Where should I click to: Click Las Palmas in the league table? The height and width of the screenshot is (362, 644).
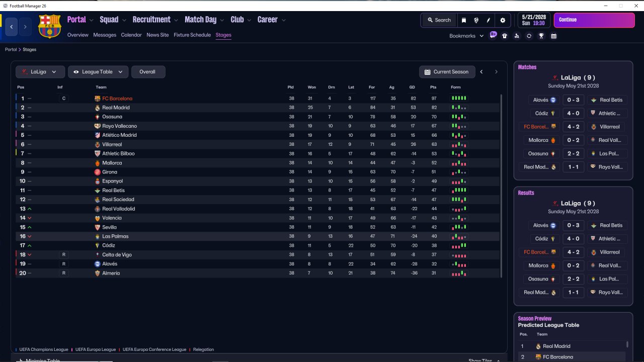click(115, 236)
